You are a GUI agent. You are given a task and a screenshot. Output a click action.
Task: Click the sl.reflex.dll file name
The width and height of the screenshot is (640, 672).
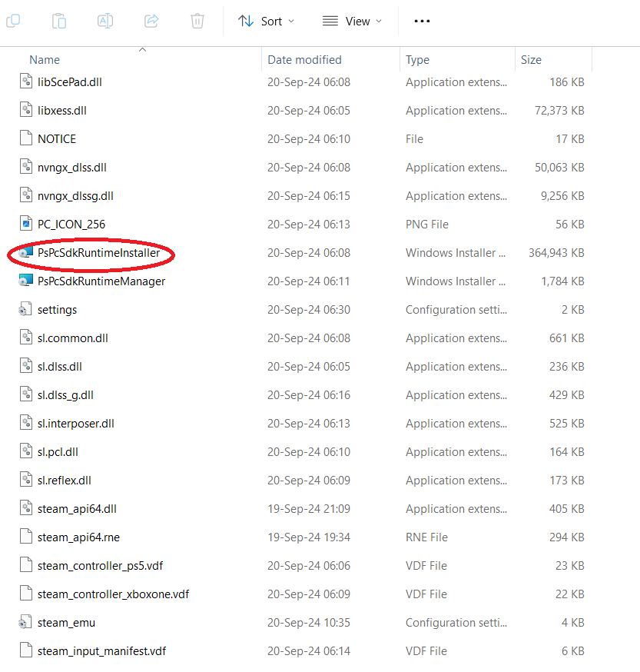(65, 481)
